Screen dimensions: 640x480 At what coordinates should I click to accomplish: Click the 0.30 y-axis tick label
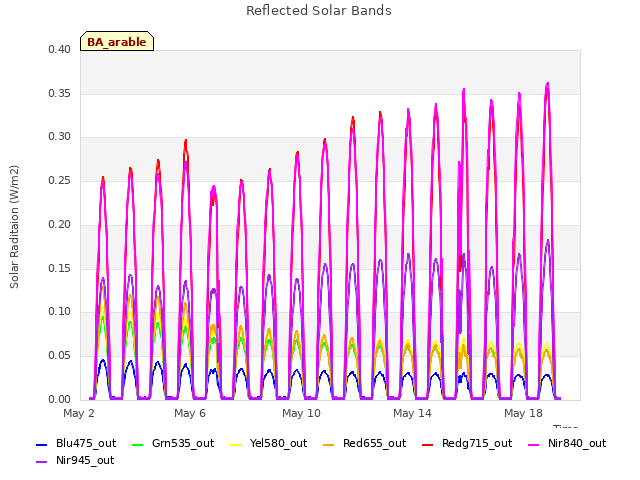click(60, 137)
